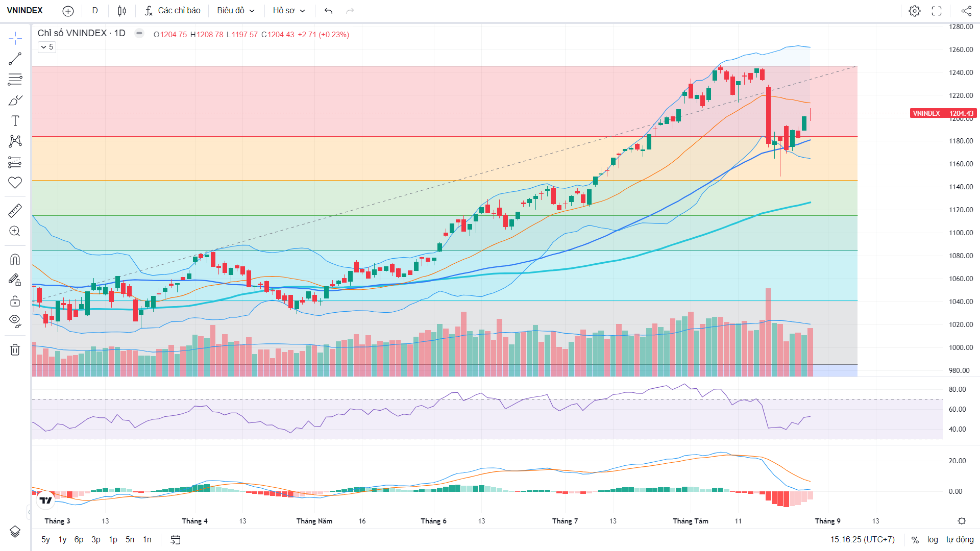The width and height of the screenshot is (980, 551).
Task: Toggle tự động auto scale
Action: [960, 540]
